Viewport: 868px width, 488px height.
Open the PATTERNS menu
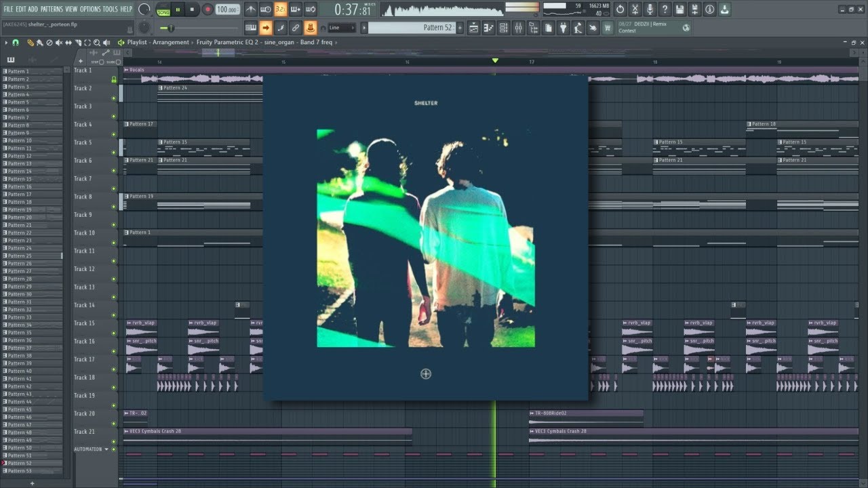tap(52, 9)
